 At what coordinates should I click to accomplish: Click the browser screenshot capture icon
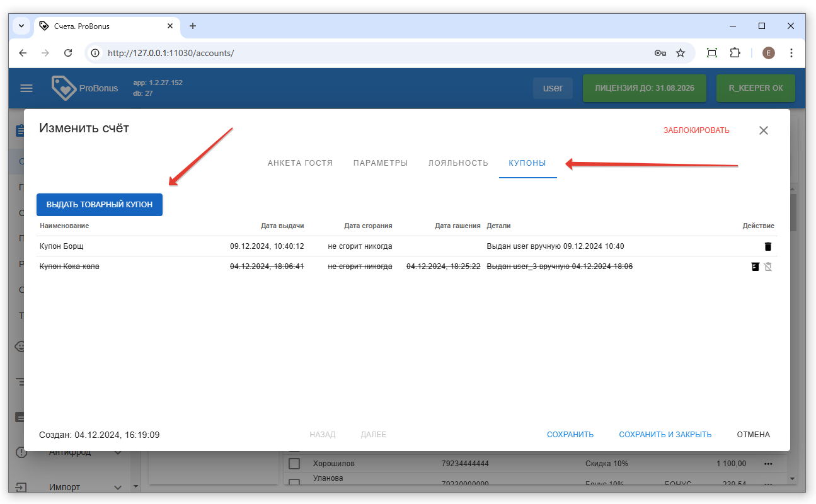tap(712, 53)
